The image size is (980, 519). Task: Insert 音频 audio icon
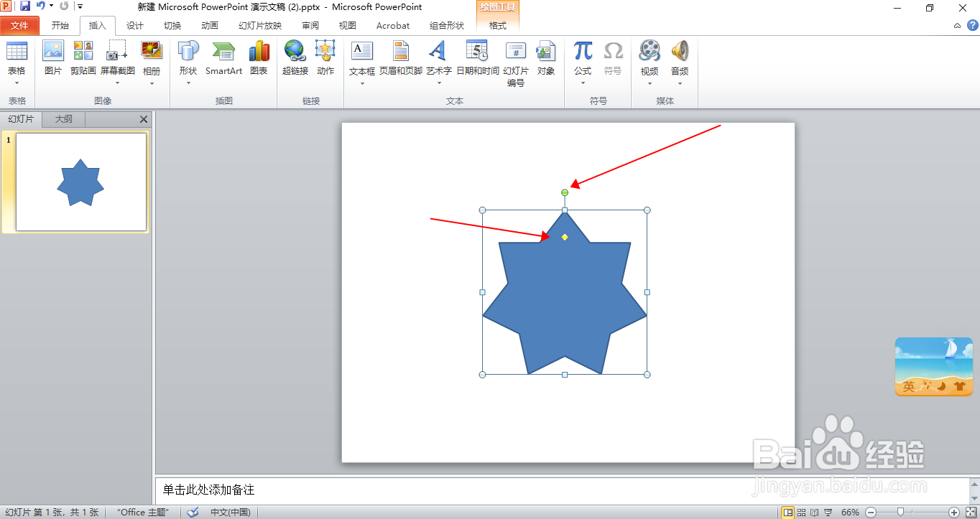(x=680, y=52)
